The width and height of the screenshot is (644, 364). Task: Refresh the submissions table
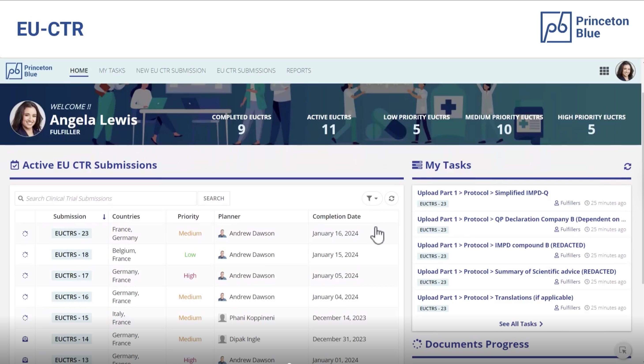391,198
